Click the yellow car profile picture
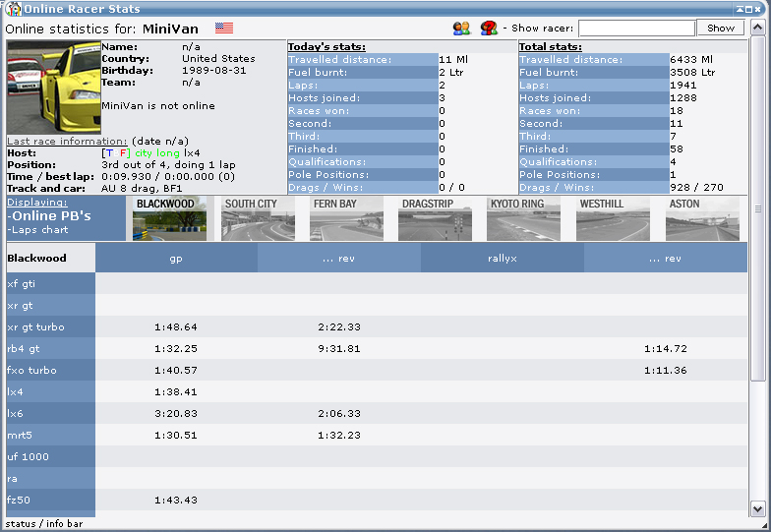This screenshot has width=771, height=532. coord(53,88)
